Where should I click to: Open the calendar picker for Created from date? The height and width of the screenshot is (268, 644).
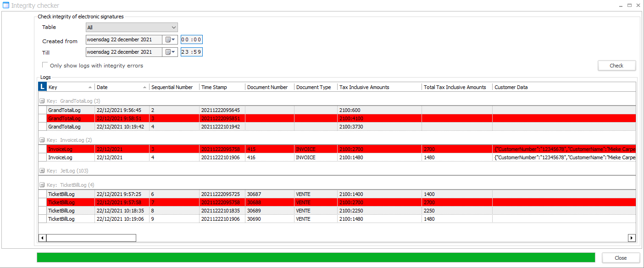tap(170, 39)
